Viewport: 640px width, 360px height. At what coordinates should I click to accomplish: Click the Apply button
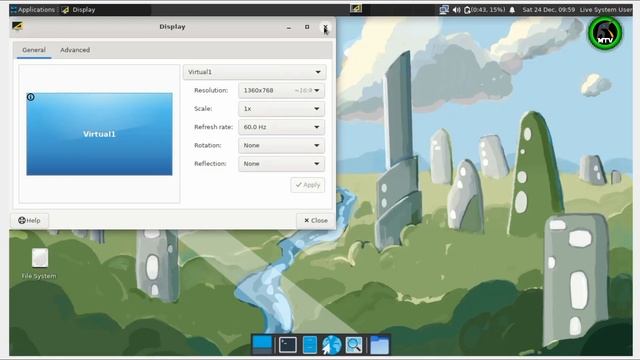click(308, 185)
